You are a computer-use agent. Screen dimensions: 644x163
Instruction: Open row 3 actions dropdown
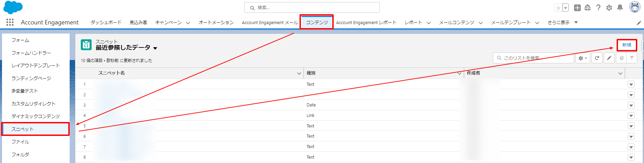tap(631, 105)
